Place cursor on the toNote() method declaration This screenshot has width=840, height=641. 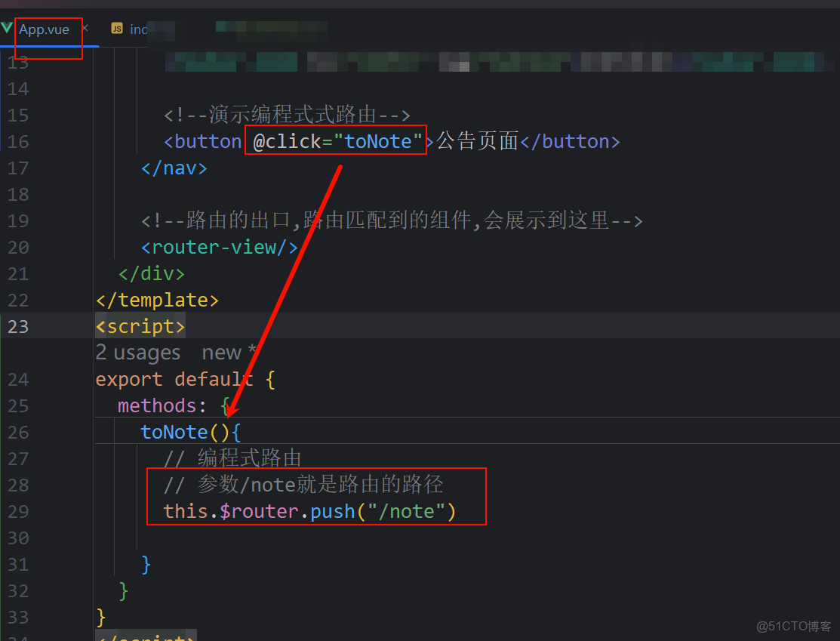[174, 432]
